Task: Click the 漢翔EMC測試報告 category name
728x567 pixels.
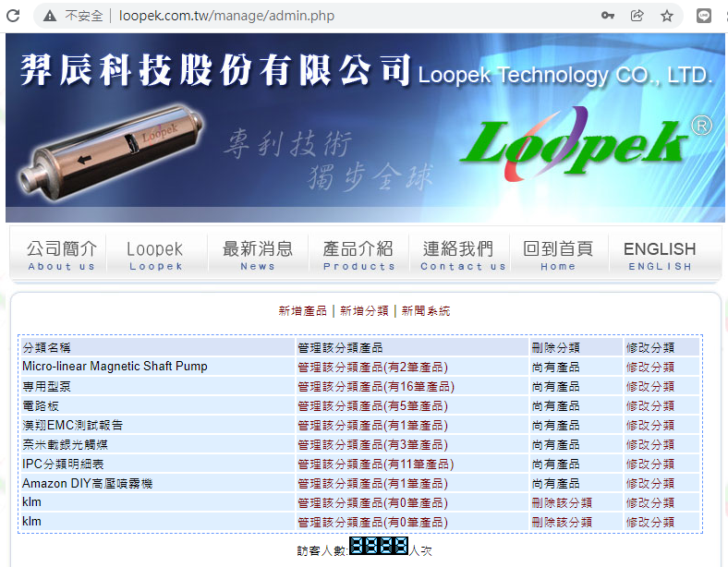Action: pyautogui.click(x=72, y=425)
